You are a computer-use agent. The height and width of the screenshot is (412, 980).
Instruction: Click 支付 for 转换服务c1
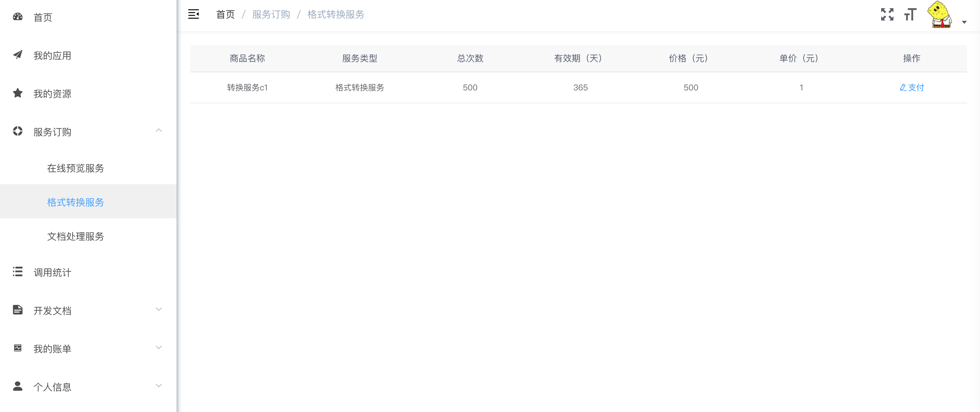pos(912,88)
